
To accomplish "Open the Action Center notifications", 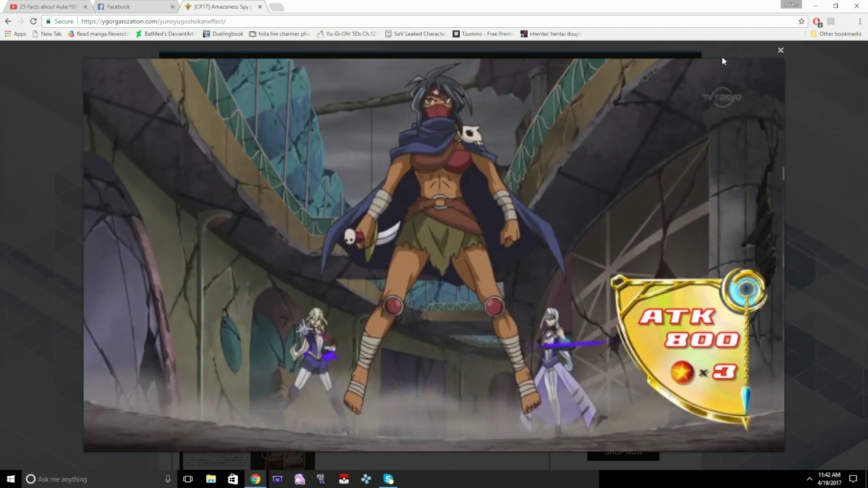I will 853,479.
